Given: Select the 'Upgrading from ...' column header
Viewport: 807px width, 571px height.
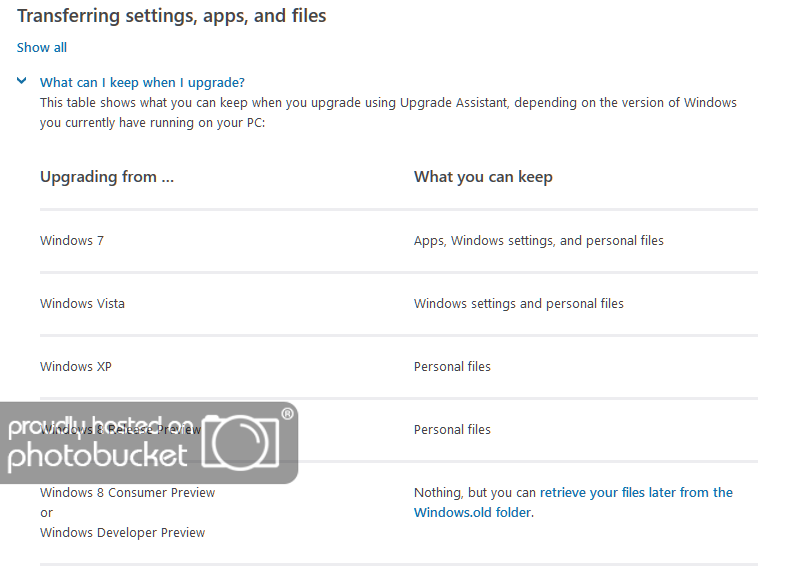Looking at the screenshot, I should [107, 177].
